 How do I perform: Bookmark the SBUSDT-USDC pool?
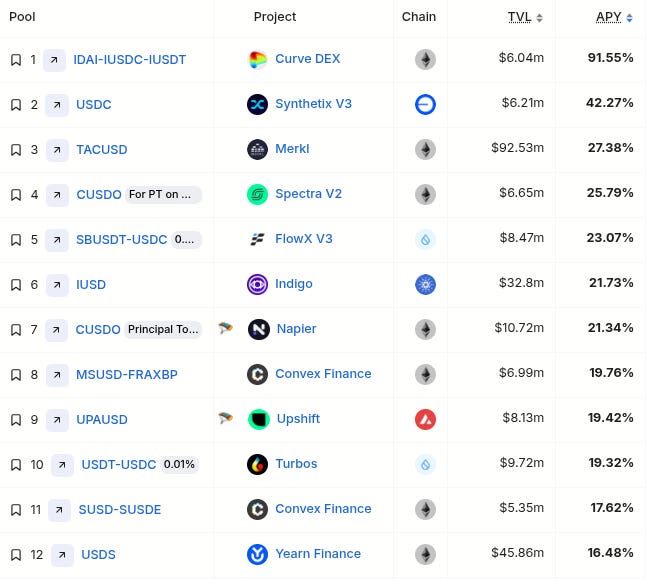click(16, 240)
